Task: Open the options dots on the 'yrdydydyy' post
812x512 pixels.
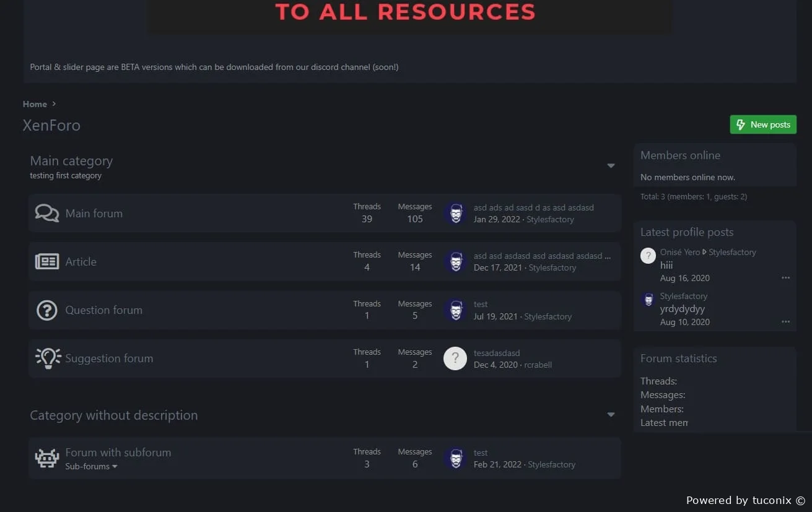Action: click(x=785, y=322)
